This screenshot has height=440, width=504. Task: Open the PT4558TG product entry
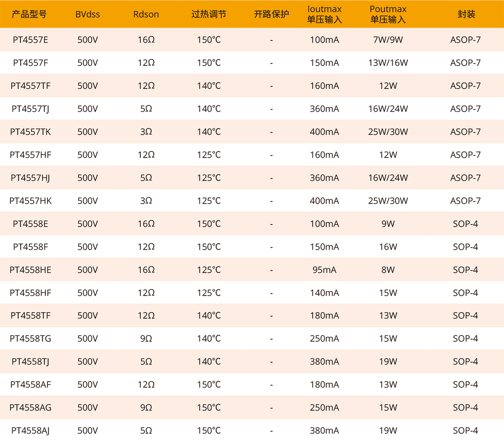click(30, 338)
